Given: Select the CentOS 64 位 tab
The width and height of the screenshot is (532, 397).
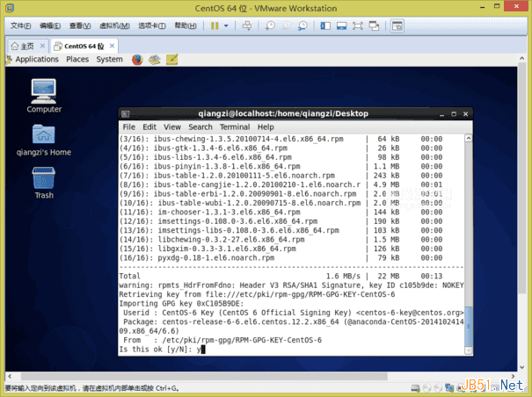Looking at the screenshot, I should [x=79, y=46].
